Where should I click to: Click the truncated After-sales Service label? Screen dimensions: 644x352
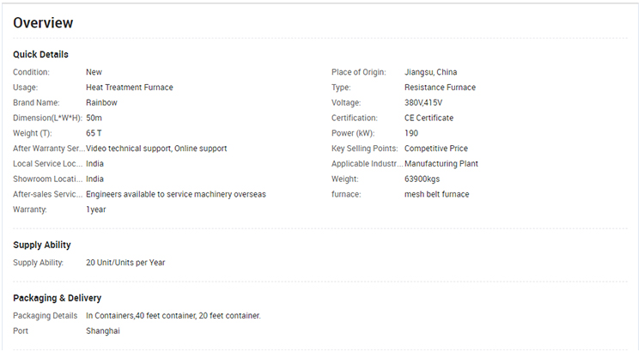(x=48, y=194)
